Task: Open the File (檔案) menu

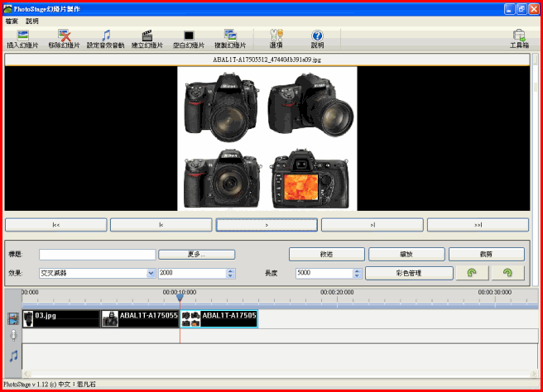Action: 12,21
